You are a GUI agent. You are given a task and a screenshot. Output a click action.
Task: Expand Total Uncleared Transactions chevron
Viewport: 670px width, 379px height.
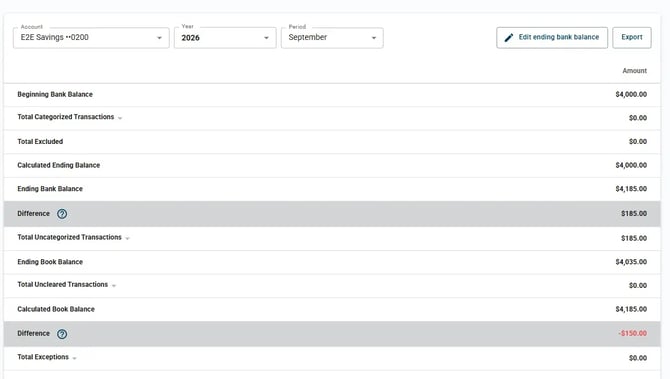pyautogui.click(x=114, y=285)
